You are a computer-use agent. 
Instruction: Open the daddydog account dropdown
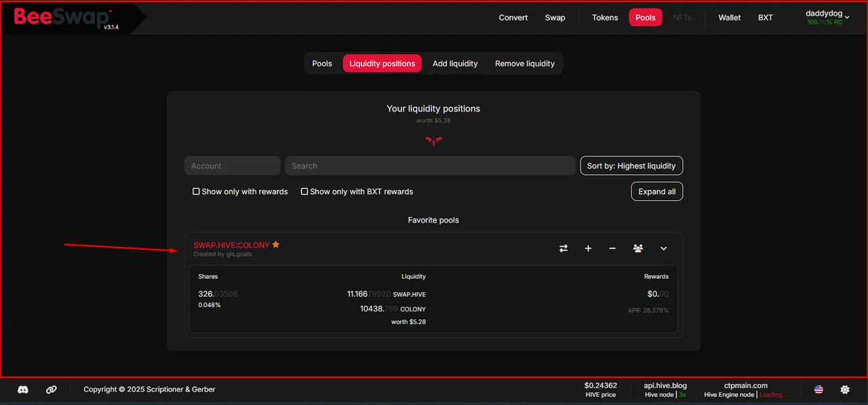point(827,17)
